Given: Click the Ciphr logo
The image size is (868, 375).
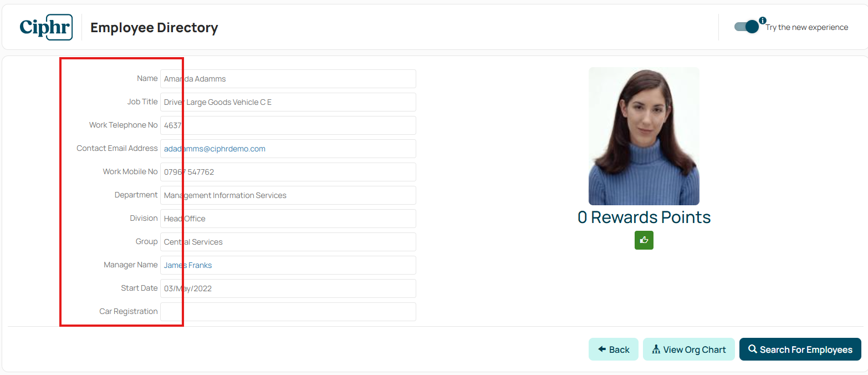Looking at the screenshot, I should [x=46, y=27].
